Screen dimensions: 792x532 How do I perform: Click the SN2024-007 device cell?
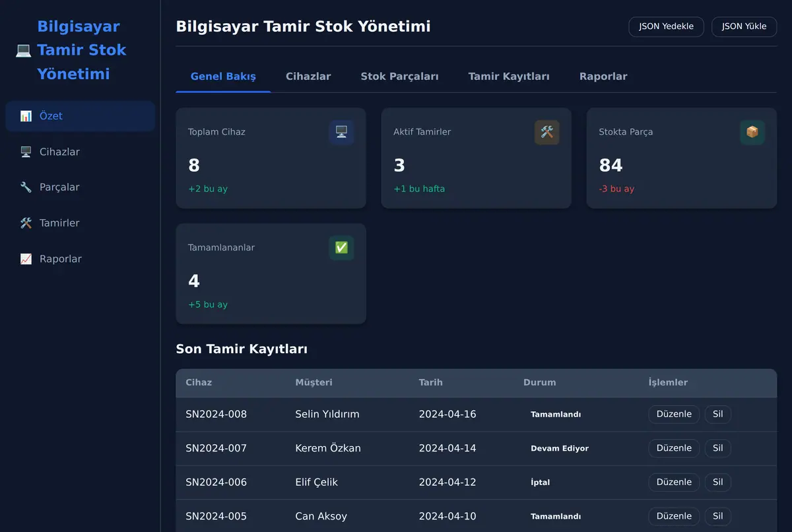tap(216, 448)
